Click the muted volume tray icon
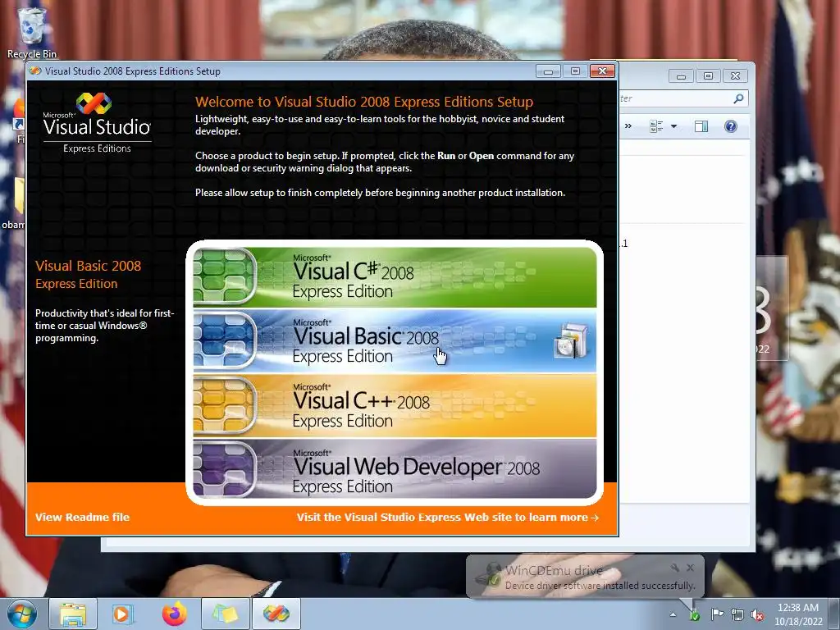 pyautogui.click(x=757, y=614)
